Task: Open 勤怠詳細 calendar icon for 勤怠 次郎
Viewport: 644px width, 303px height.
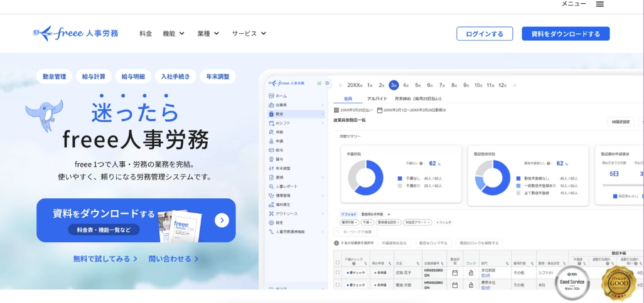Action: pyautogui.click(x=454, y=285)
